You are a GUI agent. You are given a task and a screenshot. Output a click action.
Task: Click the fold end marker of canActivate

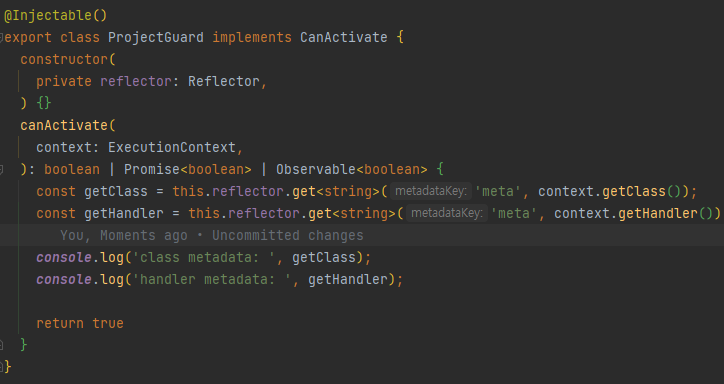coord(1,344)
